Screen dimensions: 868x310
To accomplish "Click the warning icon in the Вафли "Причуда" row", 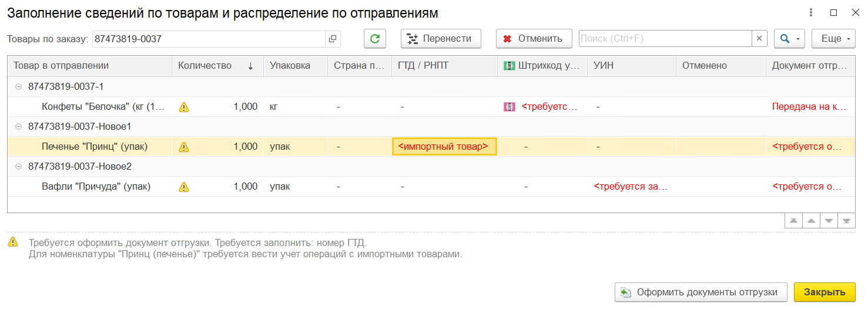I will [x=184, y=187].
